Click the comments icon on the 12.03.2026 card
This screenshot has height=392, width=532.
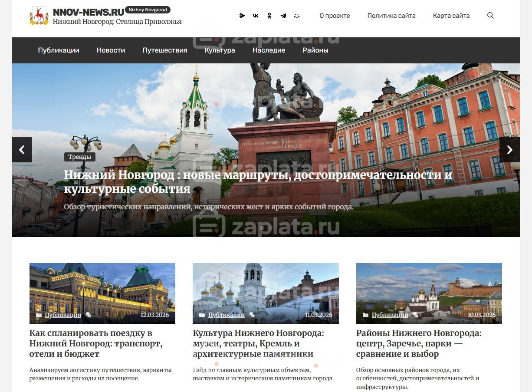click(89, 315)
